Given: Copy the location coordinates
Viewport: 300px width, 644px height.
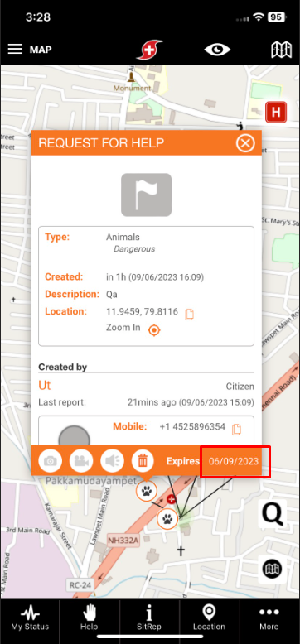Looking at the screenshot, I should 189,315.
